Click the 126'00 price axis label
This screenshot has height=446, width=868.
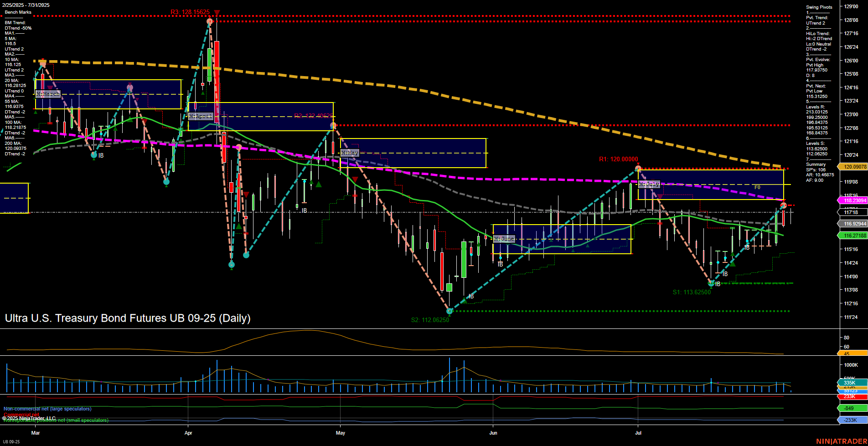(851, 61)
